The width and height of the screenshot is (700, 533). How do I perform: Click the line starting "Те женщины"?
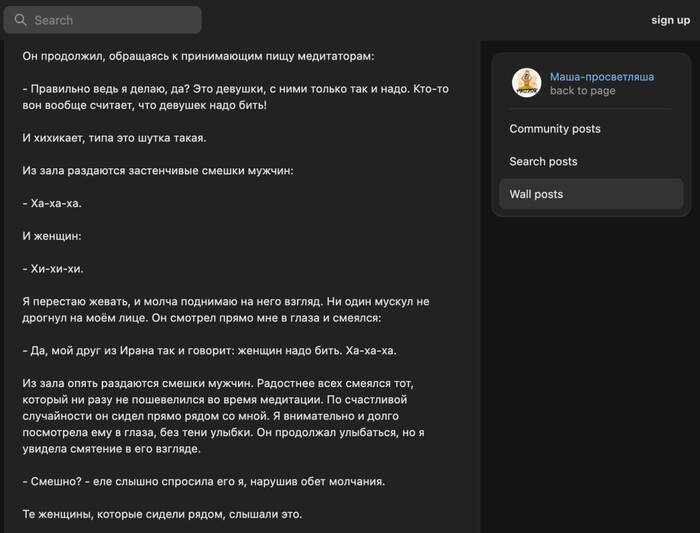coord(162,514)
